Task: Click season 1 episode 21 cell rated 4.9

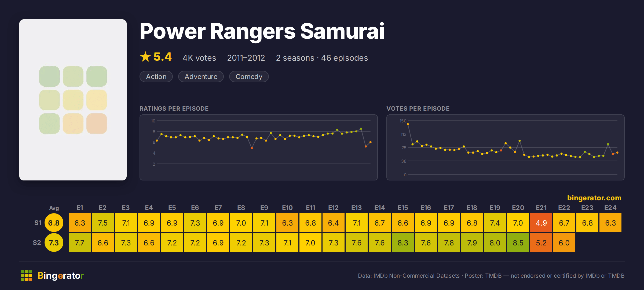Action: click(541, 223)
